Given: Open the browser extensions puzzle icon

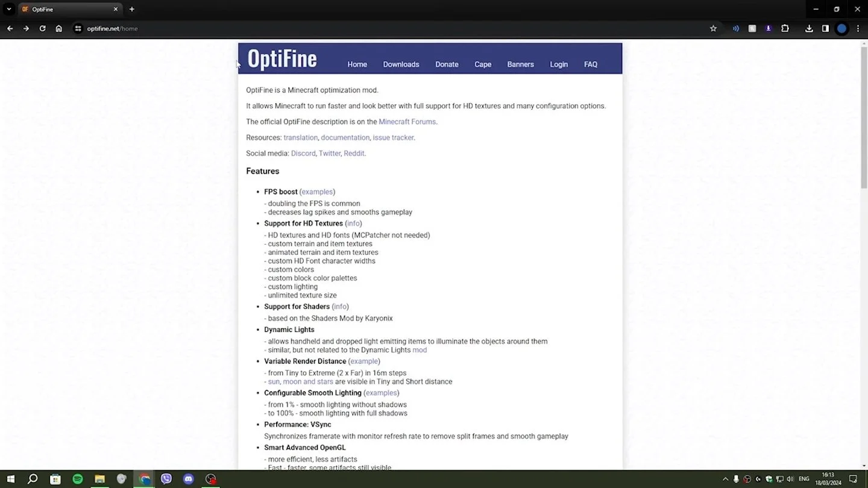Looking at the screenshot, I should 785,28.
